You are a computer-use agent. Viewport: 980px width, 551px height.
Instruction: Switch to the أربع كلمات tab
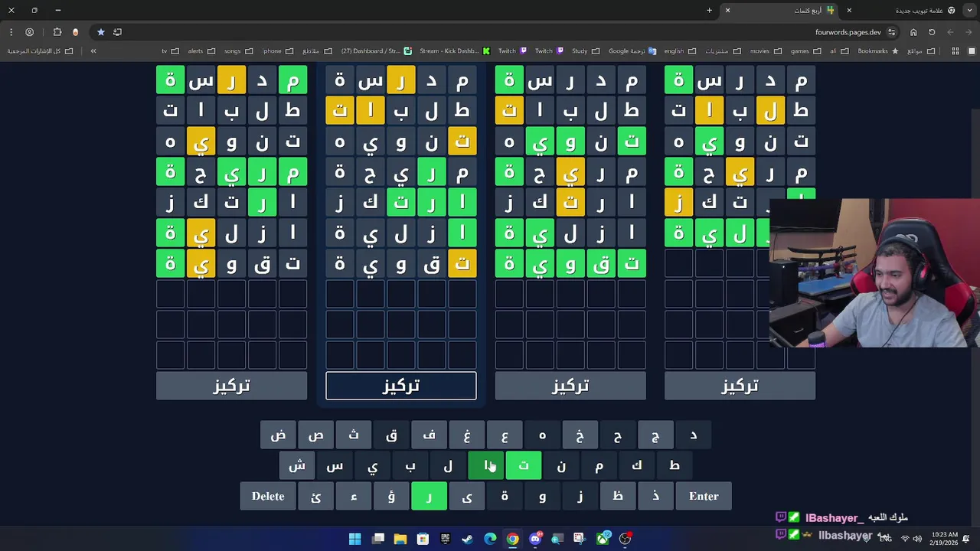(781, 10)
